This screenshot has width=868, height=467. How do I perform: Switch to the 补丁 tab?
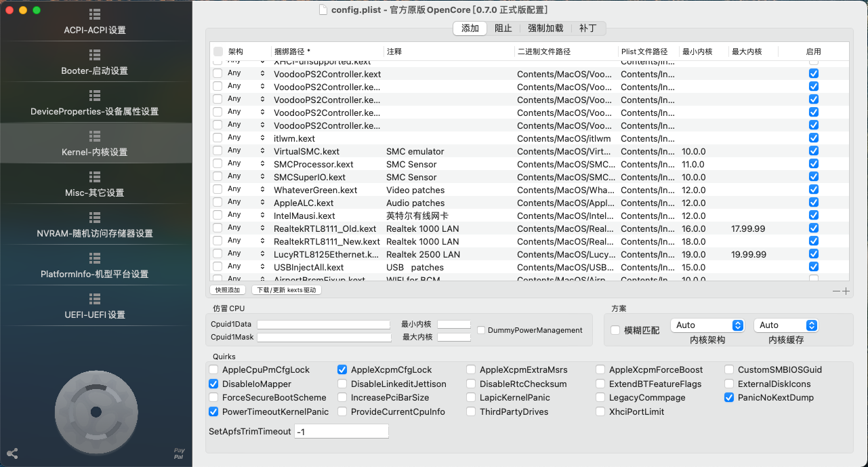[588, 28]
